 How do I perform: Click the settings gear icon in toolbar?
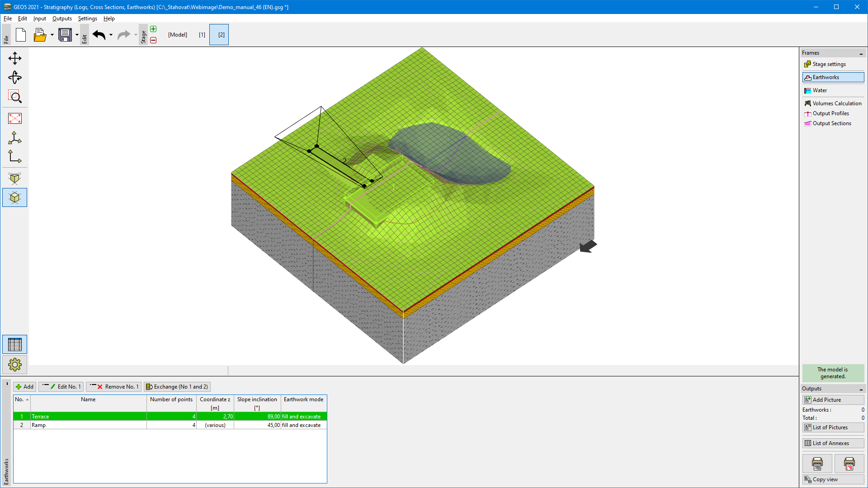[14, 364]
